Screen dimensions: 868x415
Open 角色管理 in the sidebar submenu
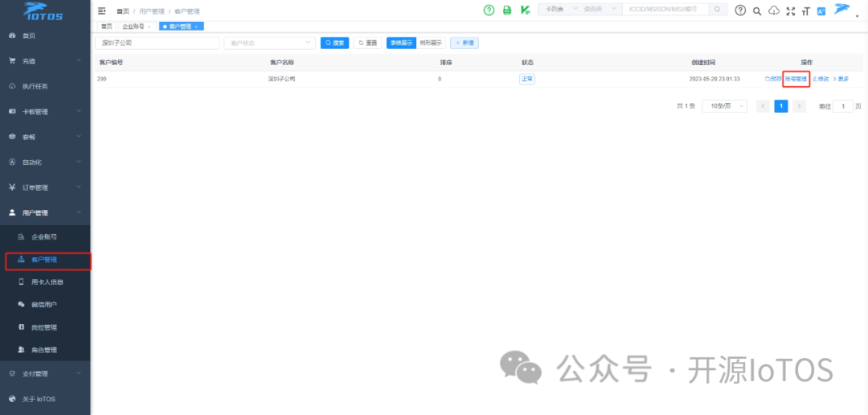(45, 350)
